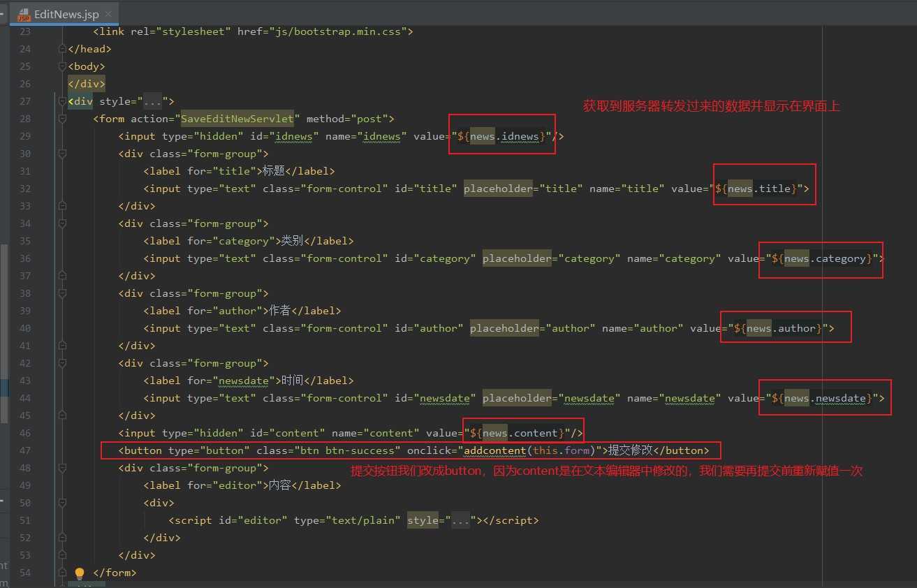Toggle fold marker beside <div style> at line 27

pos(62,101)
